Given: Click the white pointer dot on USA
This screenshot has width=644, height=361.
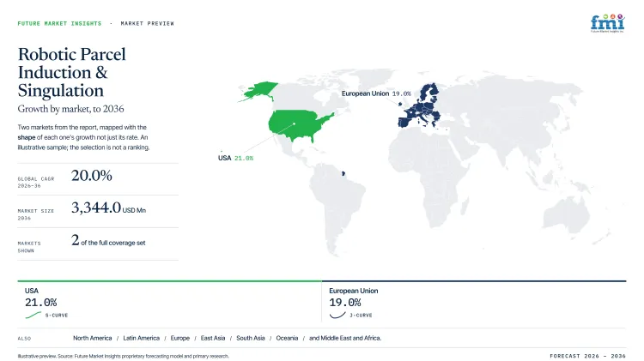Looking at the screenshot, I should 294,123.
